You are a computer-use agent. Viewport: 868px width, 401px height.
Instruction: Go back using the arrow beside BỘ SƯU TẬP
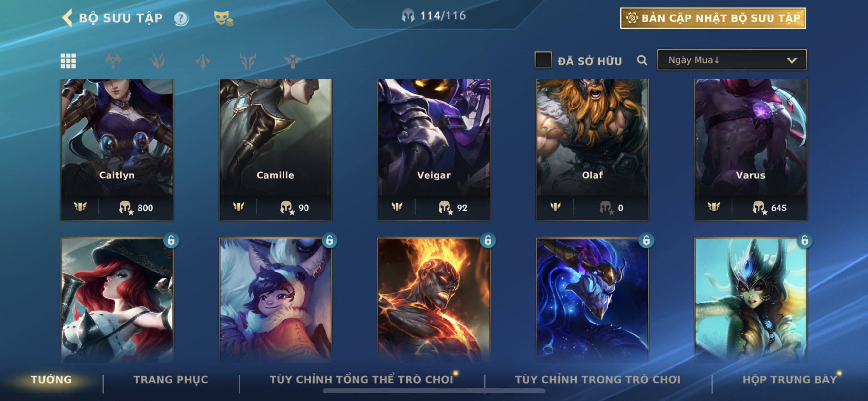67,18
